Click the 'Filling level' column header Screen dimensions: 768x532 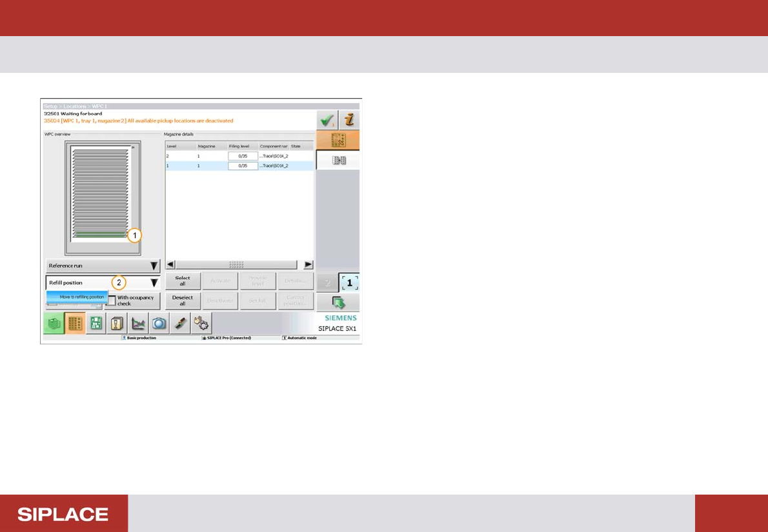(x=243, y=146)
